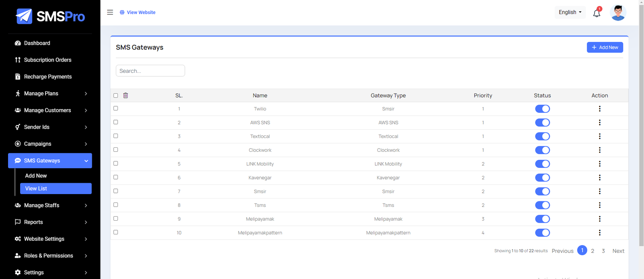
Task: Select View List under SMS Gateways
Action: coord(56,188)
